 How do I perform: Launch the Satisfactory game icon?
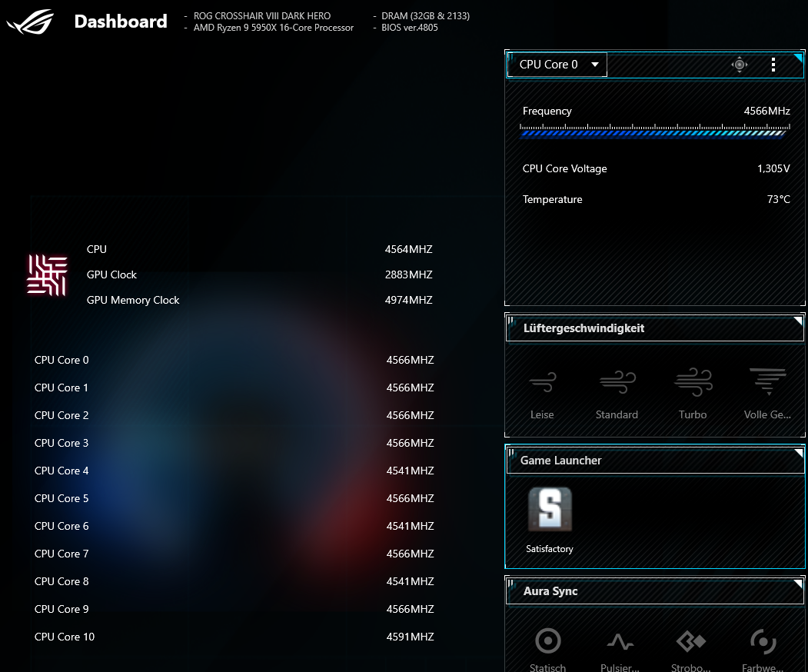click(x=550, y=509)
